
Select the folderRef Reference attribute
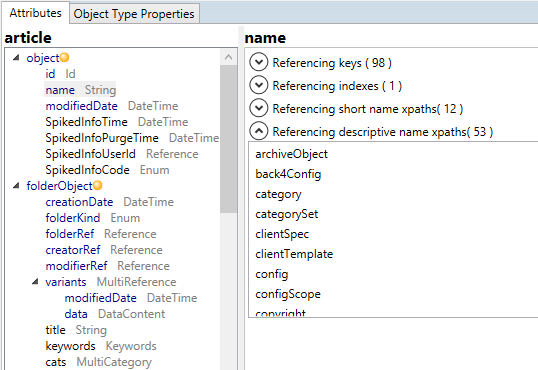point(101,234)
